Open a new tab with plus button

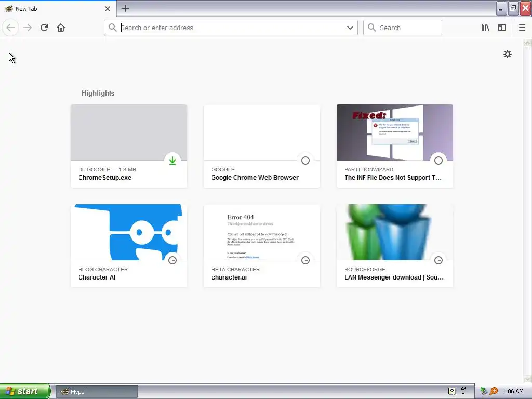pyautogui.click(x=125, y=8)
